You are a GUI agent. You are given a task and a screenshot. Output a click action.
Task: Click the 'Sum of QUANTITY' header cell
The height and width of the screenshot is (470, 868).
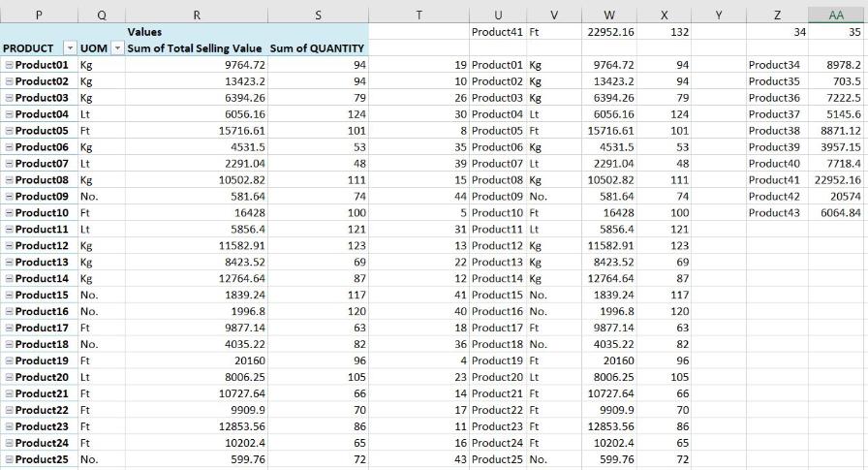point(318,48)
